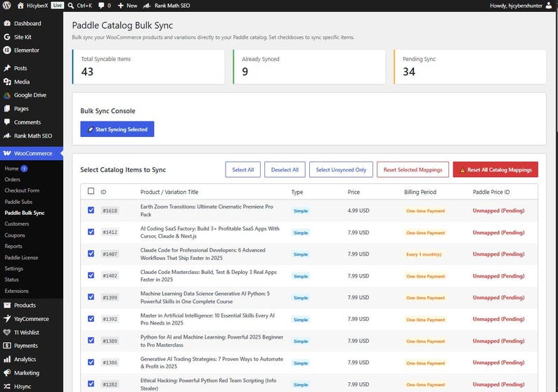
Task: Click the Paddle Price ID column header
Action: tap(491, 192)
